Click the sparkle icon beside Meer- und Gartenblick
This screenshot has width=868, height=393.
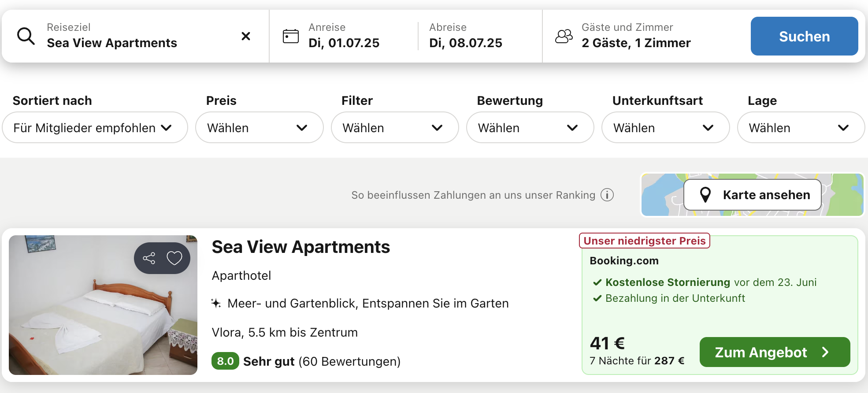(216, 303)
